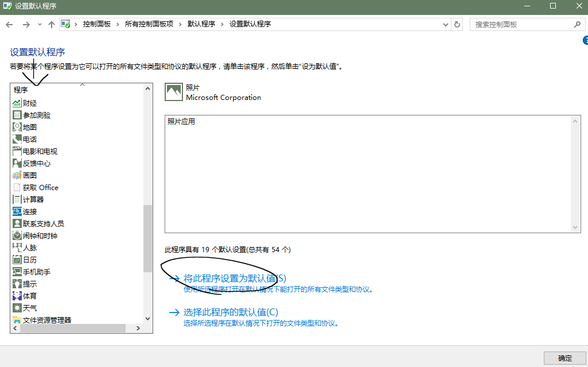Click the sort arrow above 程序 column
Screen dimensions: 588x367
[x=82, y=85]
